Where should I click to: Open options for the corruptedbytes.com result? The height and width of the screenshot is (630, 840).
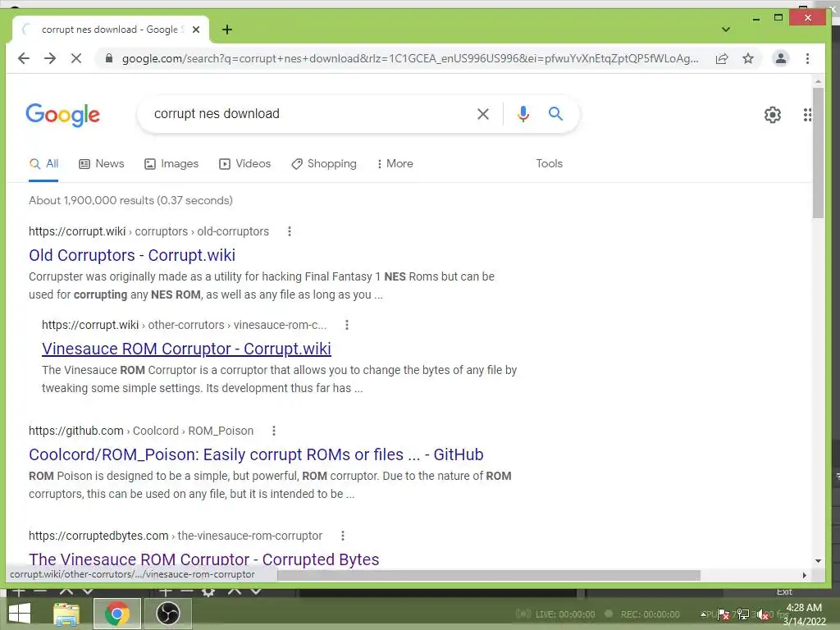(x=343, y=536)
